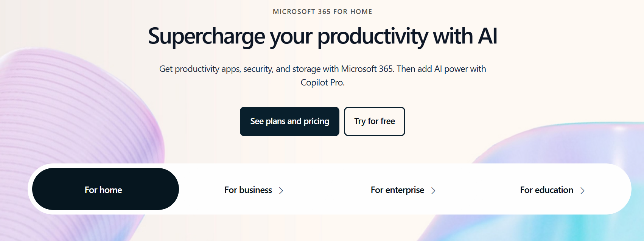Click Microsoft 365 in the description sentence

click(367, 69)
